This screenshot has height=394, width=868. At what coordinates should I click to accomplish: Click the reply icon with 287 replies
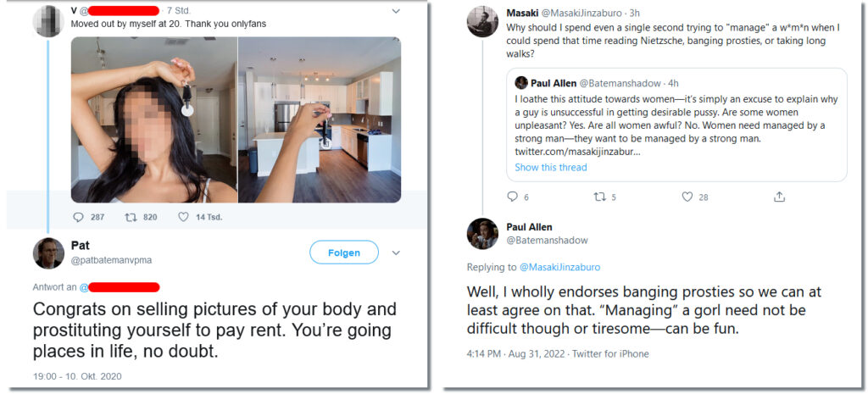78,218
